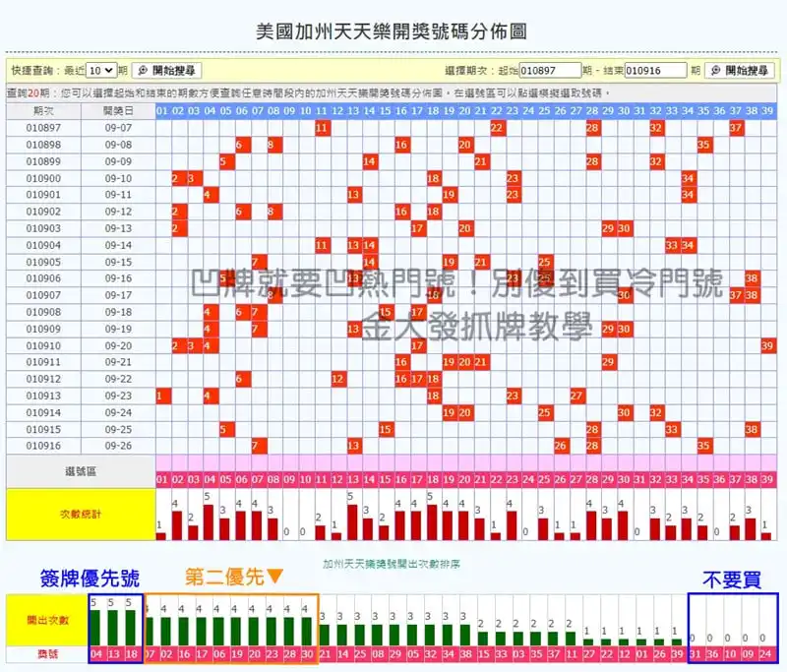This screenshot has width=787, height=672.
Task: Click red number 39 in row 010910
Action: 767,345
